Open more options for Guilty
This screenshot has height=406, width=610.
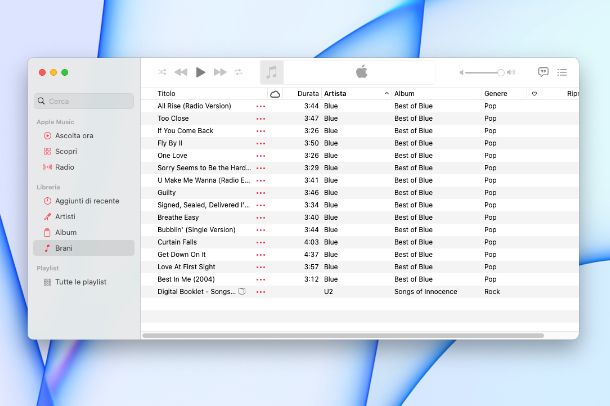[x=261, y=193]
